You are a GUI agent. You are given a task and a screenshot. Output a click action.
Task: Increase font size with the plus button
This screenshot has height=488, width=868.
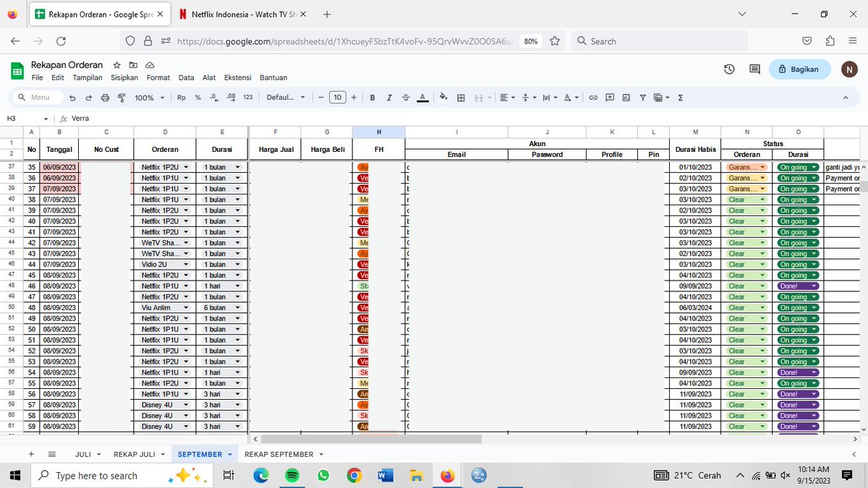coord(354,98)
